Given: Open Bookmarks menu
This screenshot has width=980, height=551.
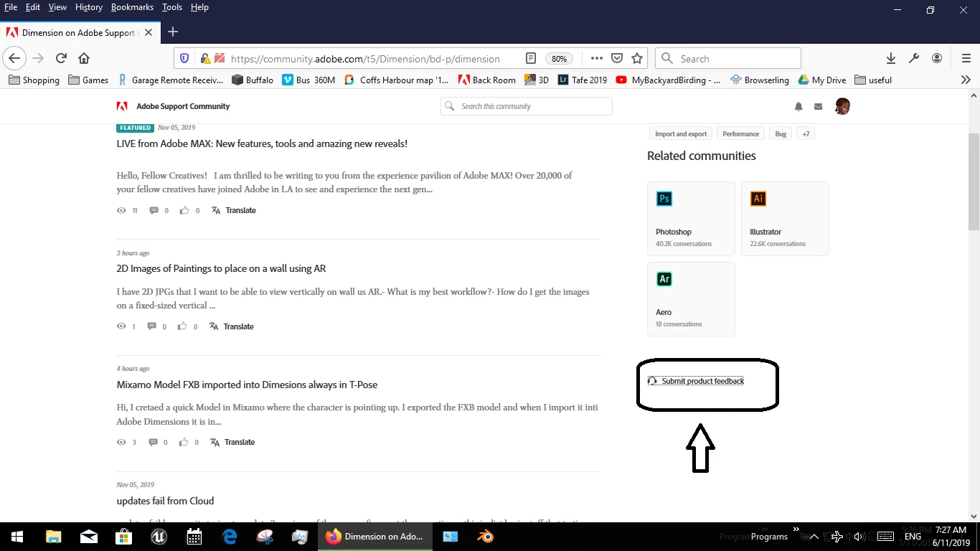Looking at the screenshot, I should coord(132,7).
